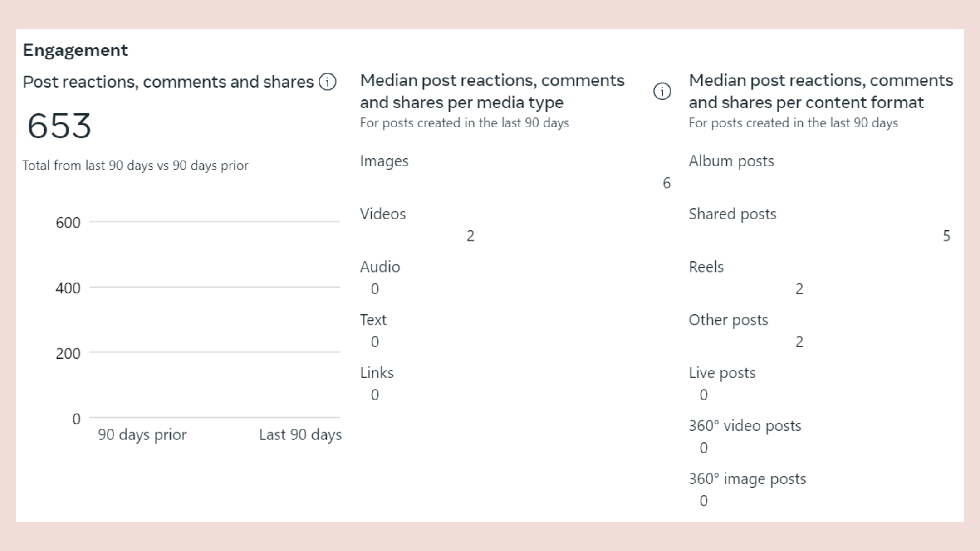Click the Live posts label
This screenshot has width=980, height=551.
722,373
